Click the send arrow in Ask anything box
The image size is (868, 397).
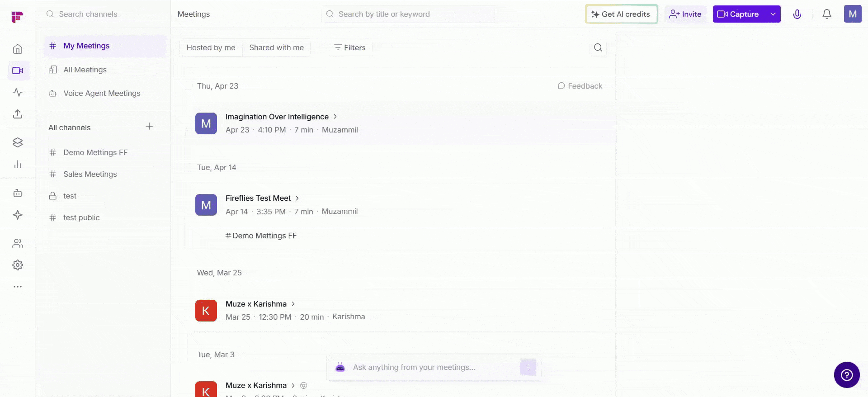click(x=528, y=367)
